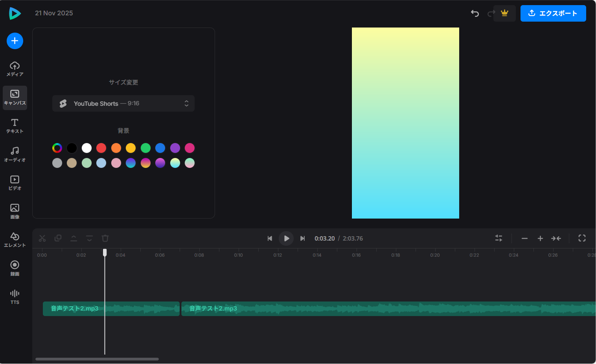Click the blue plus add button
596x364 pixels.
click(x=15, y=41)
